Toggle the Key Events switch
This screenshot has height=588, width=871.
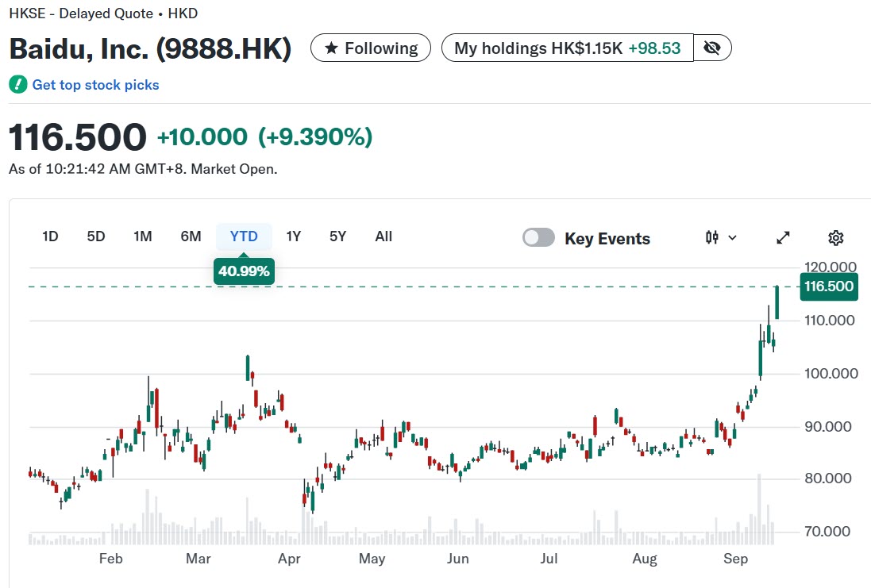click(x=538, y=237)
